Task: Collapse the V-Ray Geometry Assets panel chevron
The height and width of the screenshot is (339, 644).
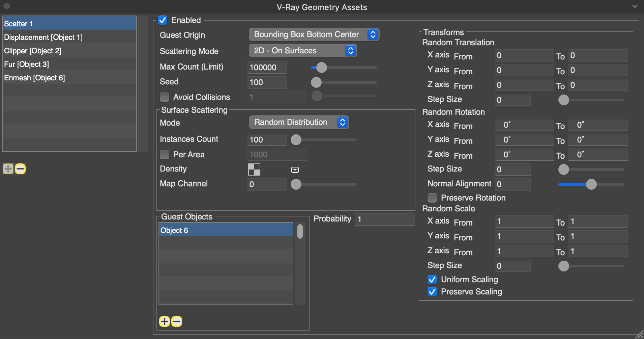Action: [x=635, y=6]
